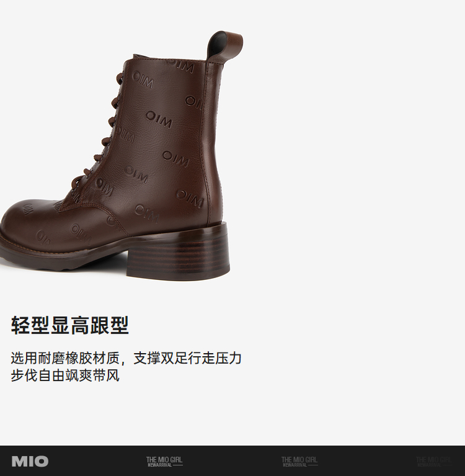Screen dimensions: 465x476
Task: Click the 高跟 characters in the heading
Action: 90,325
